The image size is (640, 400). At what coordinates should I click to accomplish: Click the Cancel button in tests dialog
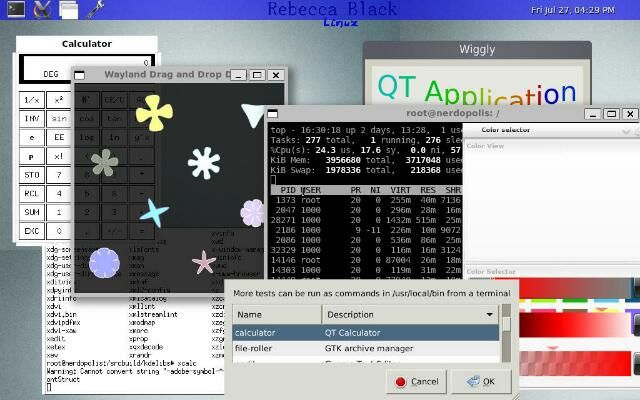tap(416, 381)
